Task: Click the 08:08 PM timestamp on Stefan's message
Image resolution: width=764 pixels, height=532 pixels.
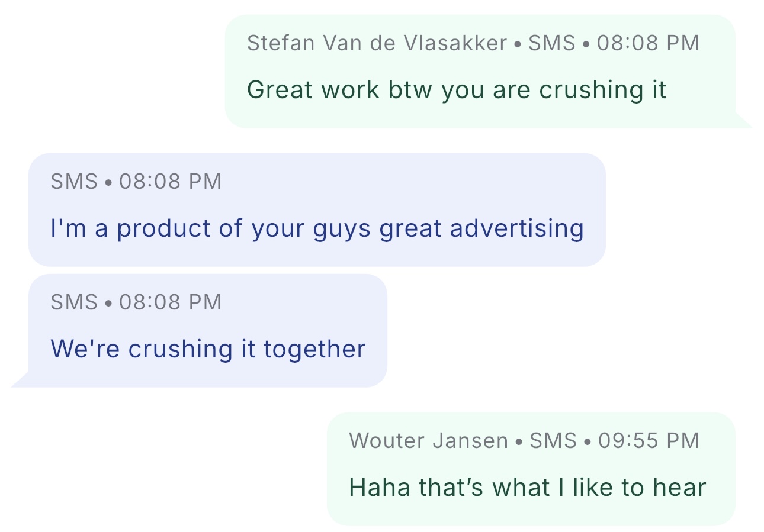Action: pos(648,43)
